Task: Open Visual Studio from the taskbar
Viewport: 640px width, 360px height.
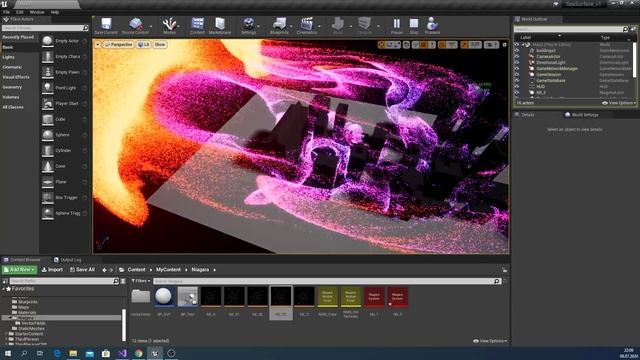Action: [122, 353]
